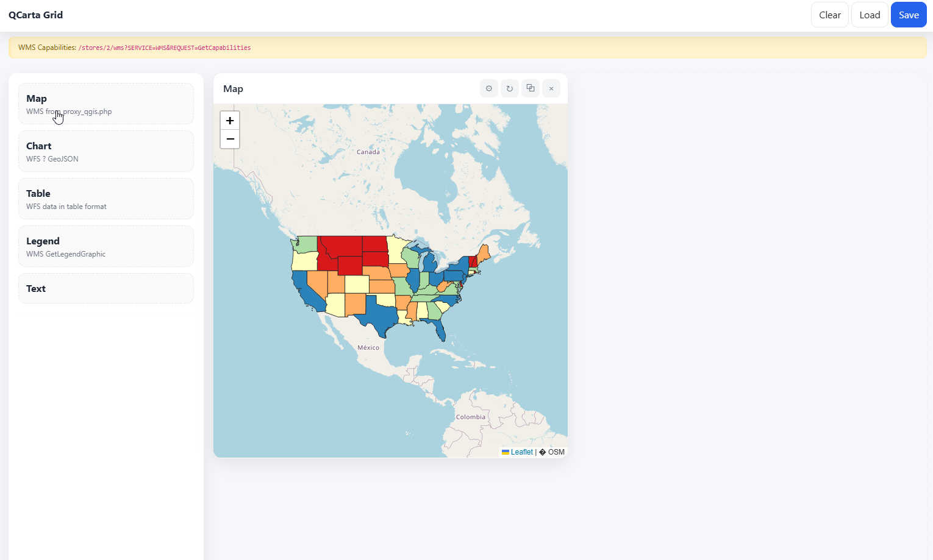
Task: Add a Legend widget from sidebar
Action: tap(106, 246)
